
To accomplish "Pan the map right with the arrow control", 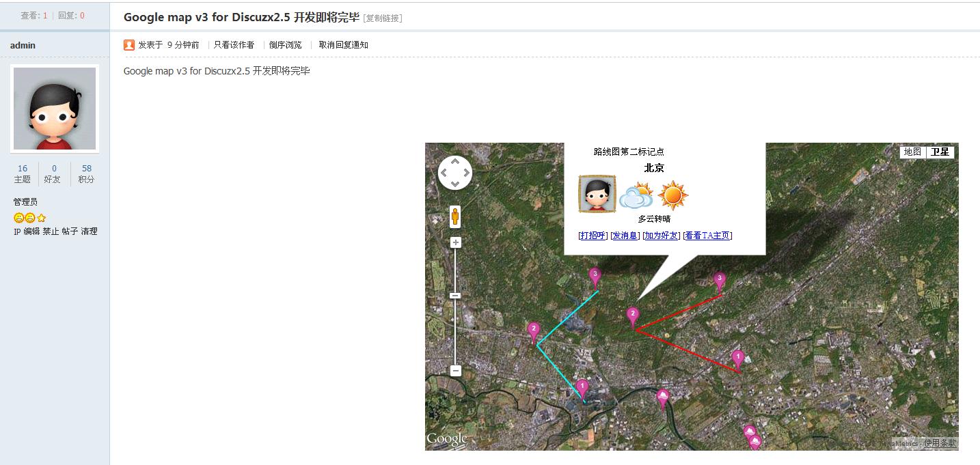I will (x=466, y=173).
